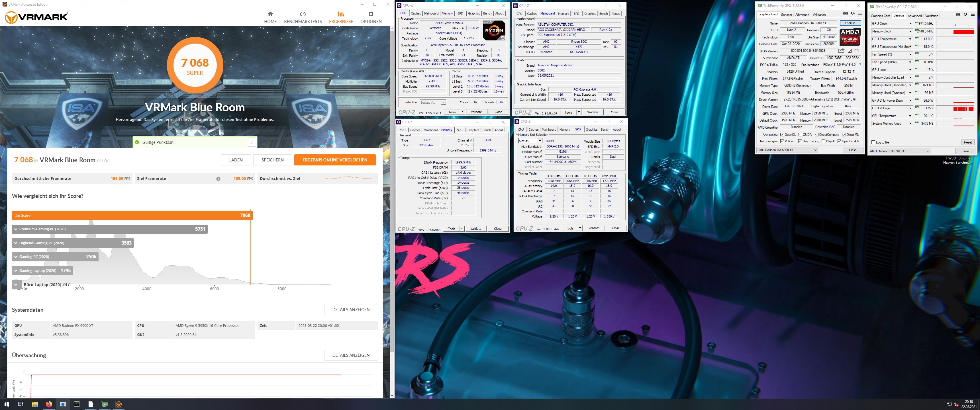Click the BIOS share/export icon in GPU-Z
980x410 pixels.
841,51
